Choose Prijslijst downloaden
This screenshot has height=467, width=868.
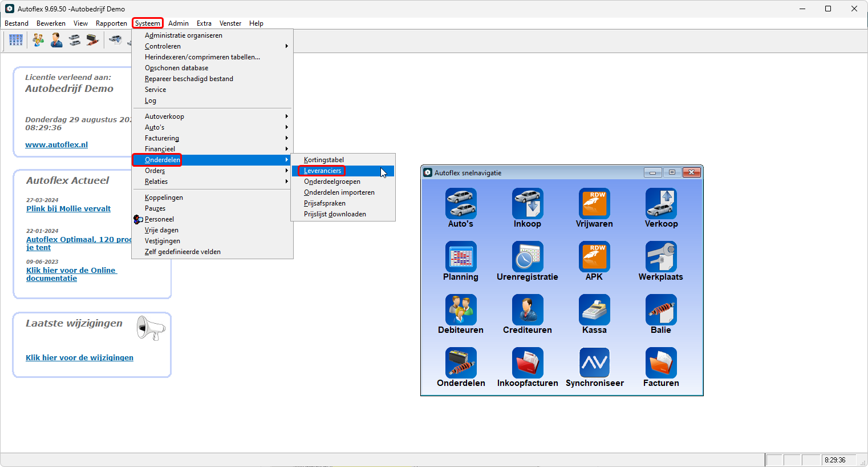point(343,214)
